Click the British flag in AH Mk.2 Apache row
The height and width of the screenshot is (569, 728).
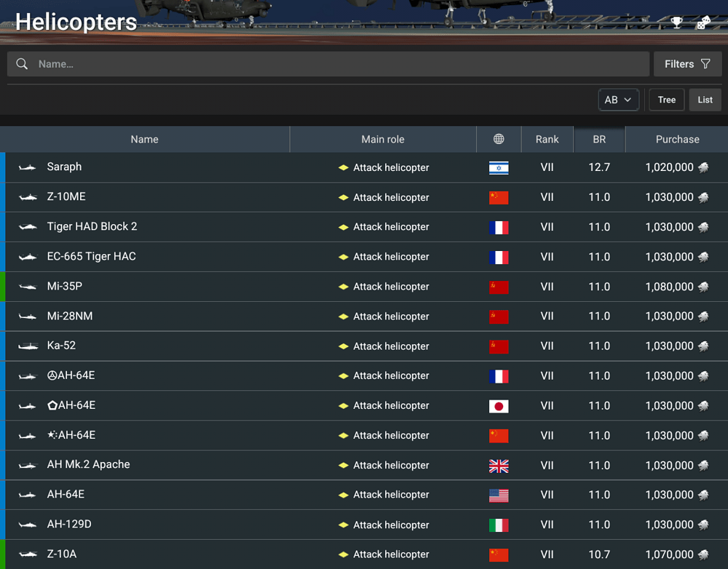(x=499, y=466)
